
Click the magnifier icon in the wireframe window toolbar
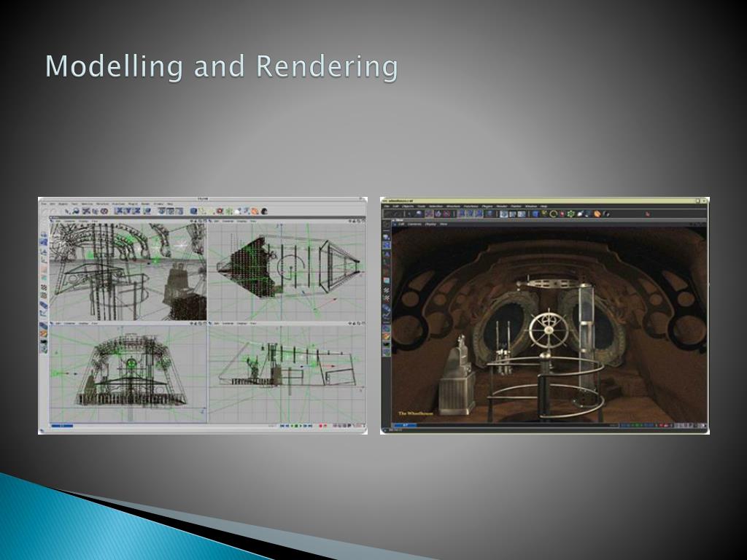coord(76,211)
